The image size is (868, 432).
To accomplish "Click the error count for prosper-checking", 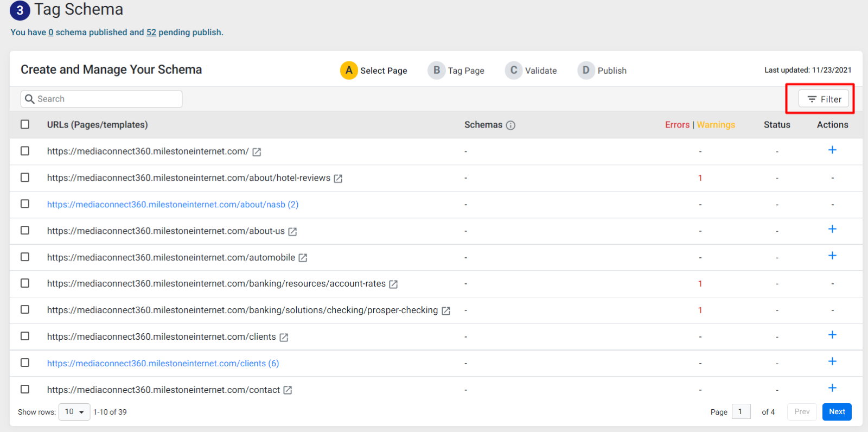I will pyautogui.click(x=700, y=310).
